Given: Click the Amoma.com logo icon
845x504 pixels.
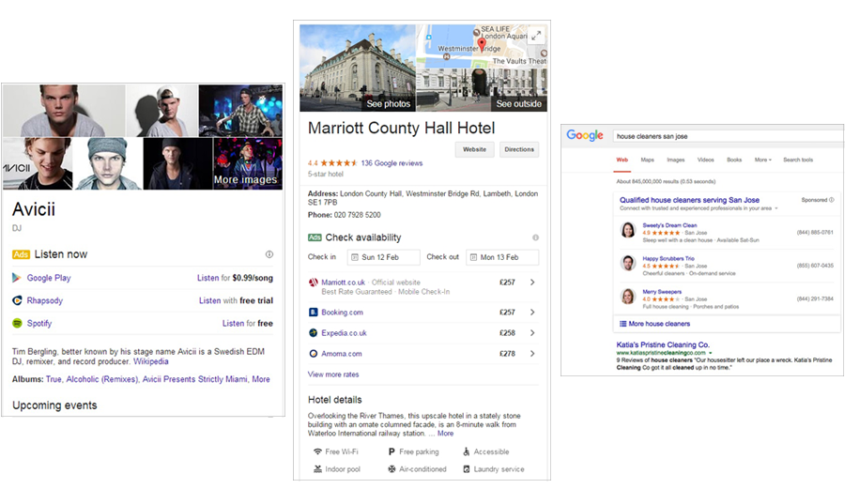Looking at the screenshot, I should 313,354.
